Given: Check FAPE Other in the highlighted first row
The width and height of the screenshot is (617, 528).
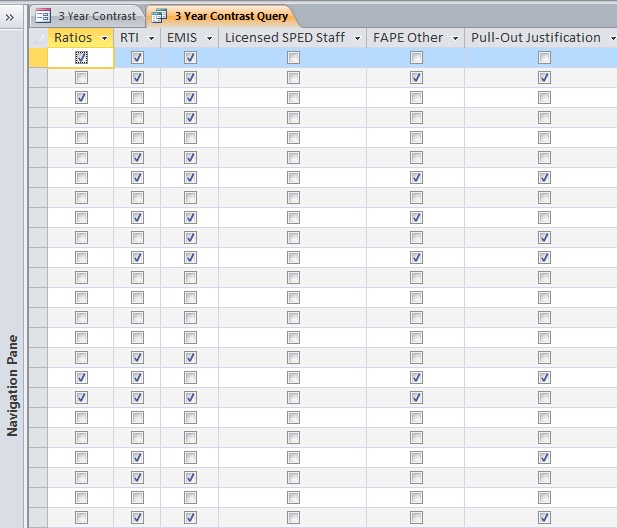Looking at the screenshot, I should point(416,58).
